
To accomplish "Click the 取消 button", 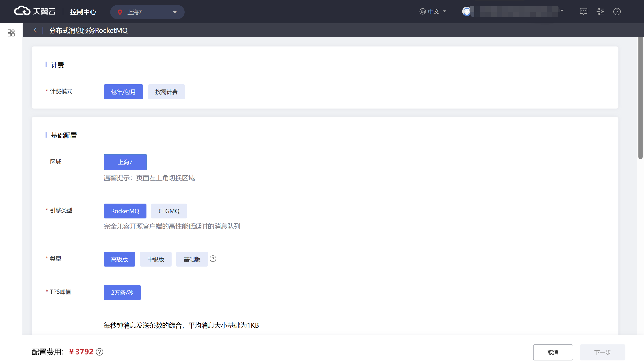I will 553,352.
